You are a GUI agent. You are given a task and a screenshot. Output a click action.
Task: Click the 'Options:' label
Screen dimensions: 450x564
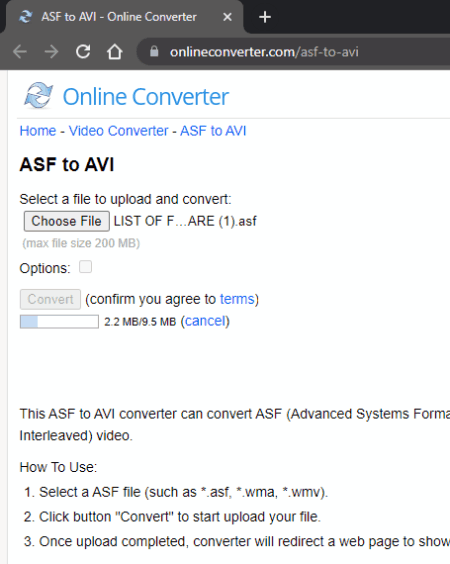tap(45, 268)
